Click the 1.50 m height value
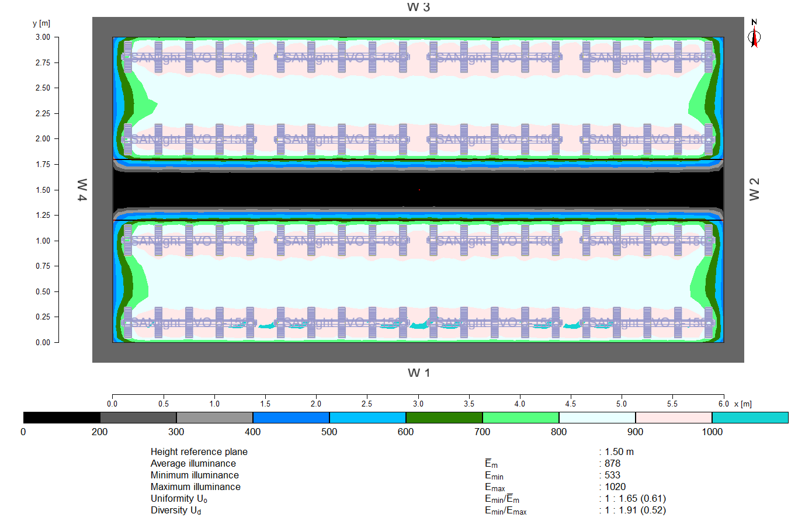Viewport: 812px width, 521px height. (619, 451)
